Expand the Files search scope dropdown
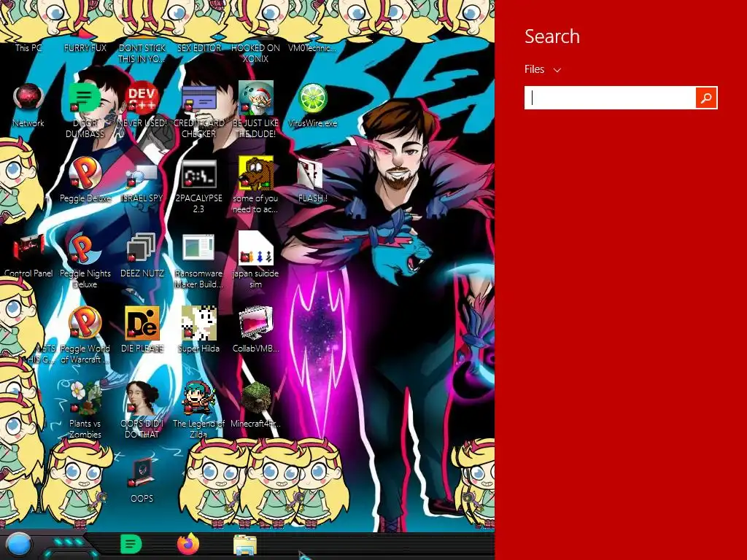Screen dimensions: 747x560 coord(543,69)
